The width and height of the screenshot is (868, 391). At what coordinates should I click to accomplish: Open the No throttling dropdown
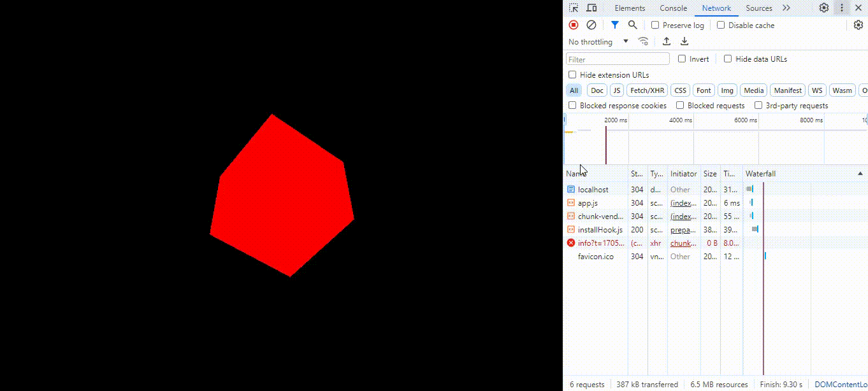click(597, 41)
